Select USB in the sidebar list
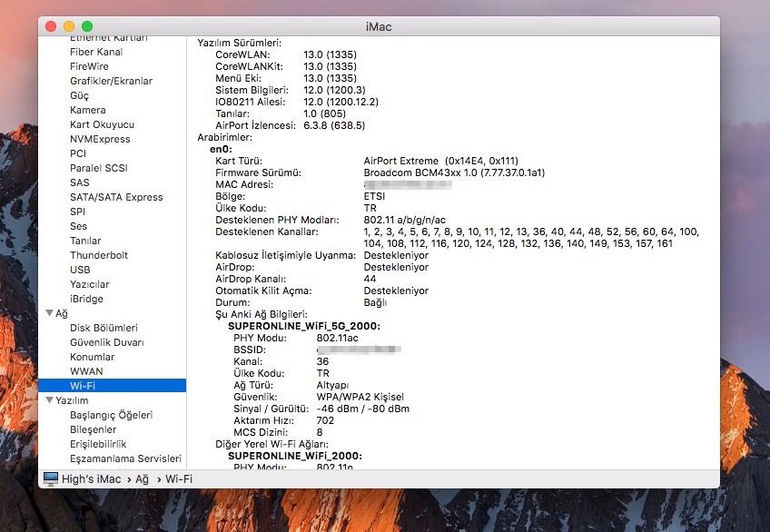 pos(80,270)
